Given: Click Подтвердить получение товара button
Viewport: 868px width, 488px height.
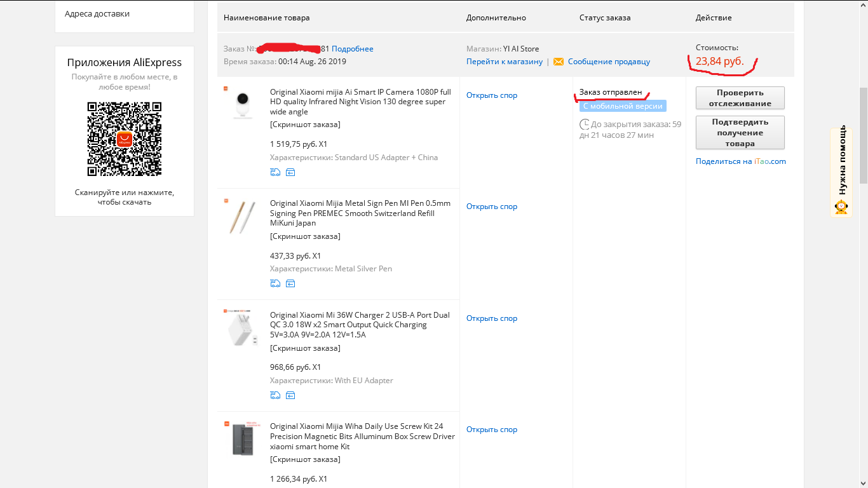Looking at the screenshot, I should pos(740,132).
